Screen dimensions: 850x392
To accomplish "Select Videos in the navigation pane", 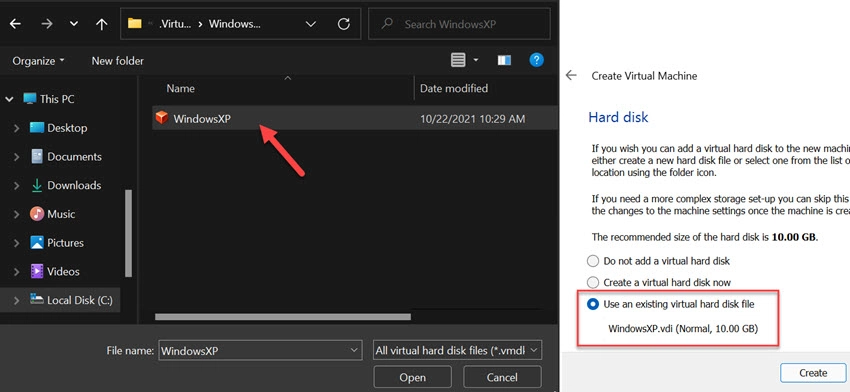I will pyautogui.click(x=63, y=272).
